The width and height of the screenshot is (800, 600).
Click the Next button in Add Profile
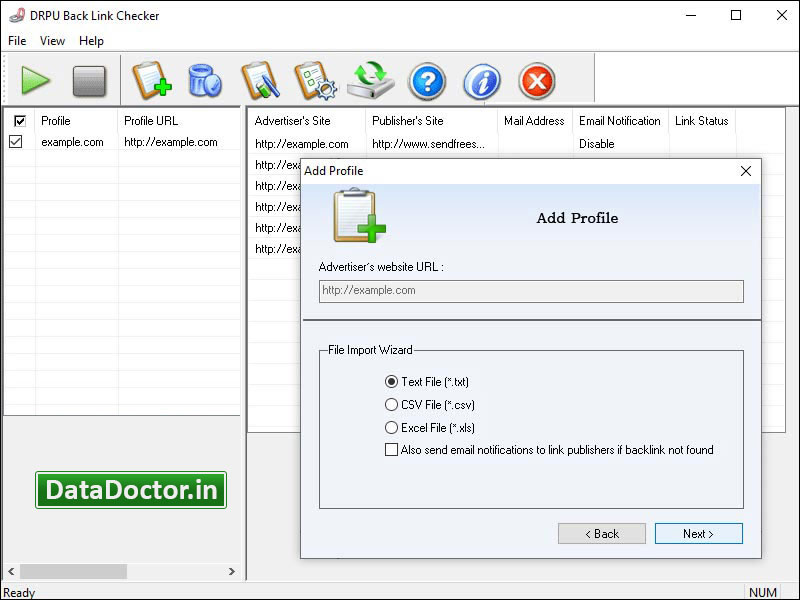(x=698, y=533)
